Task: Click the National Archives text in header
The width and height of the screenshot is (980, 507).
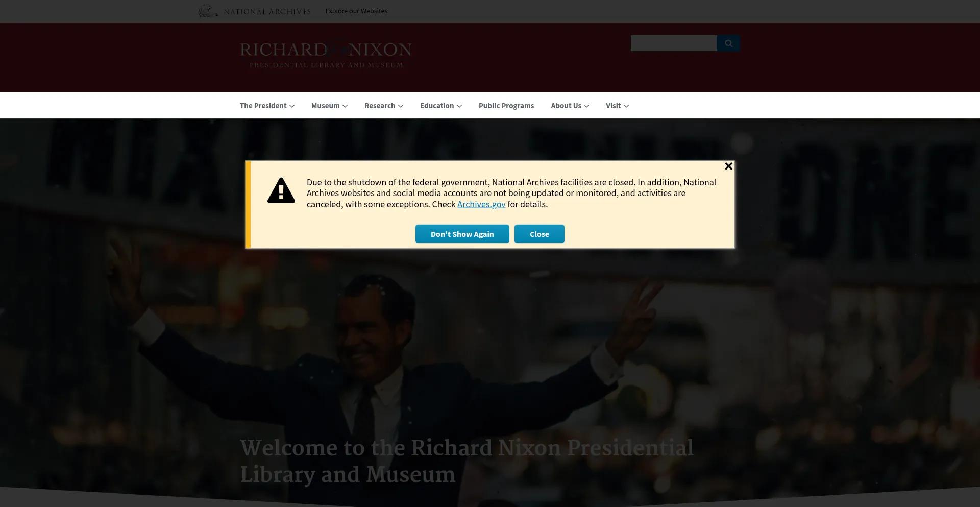Action: [267, 12]
